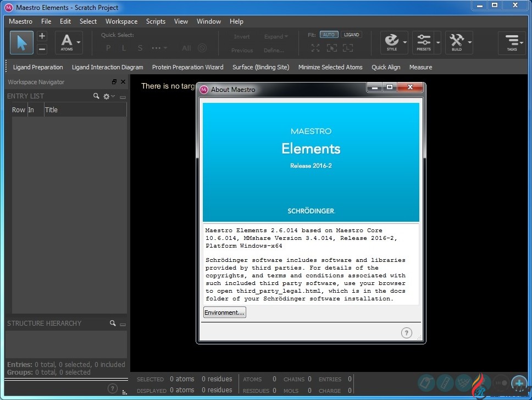
Task: Click the plus add-to-selection button
Action: point(42,36)
